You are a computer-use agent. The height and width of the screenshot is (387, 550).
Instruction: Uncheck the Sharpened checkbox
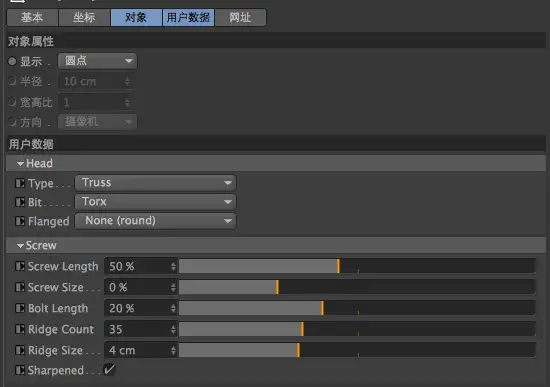(x=109, y=369)
